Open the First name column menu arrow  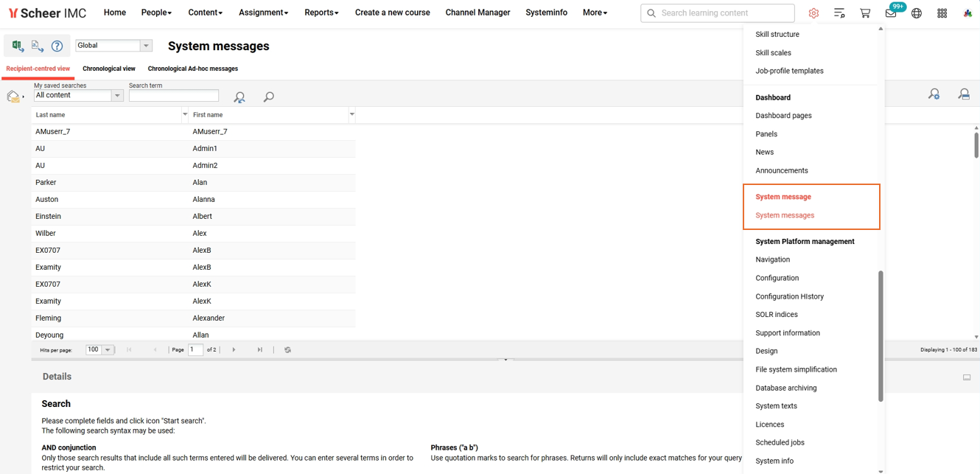click(x=351, y=114)
